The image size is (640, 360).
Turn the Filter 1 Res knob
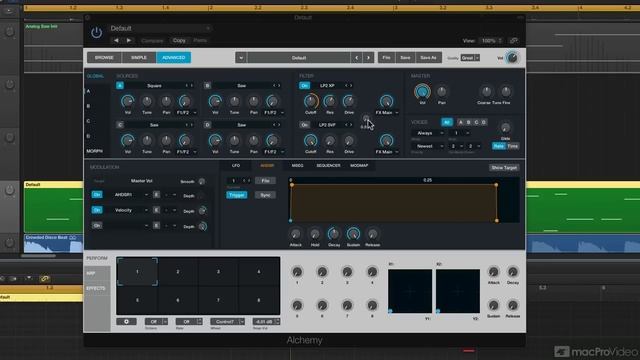329,101
